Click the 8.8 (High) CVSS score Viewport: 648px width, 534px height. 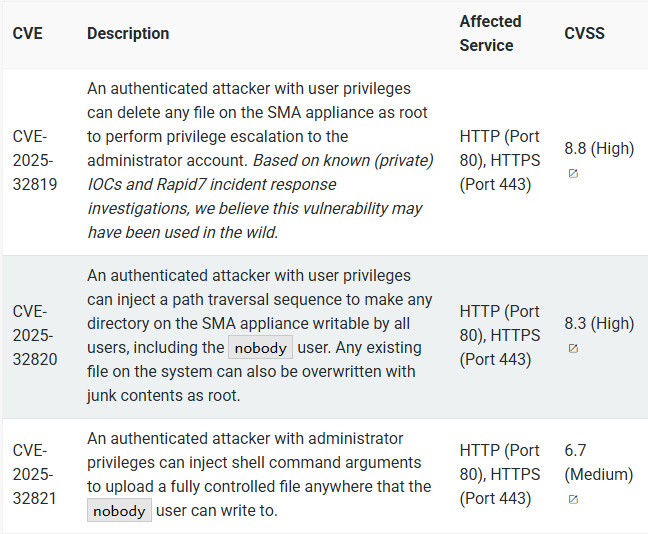point(599,148)
